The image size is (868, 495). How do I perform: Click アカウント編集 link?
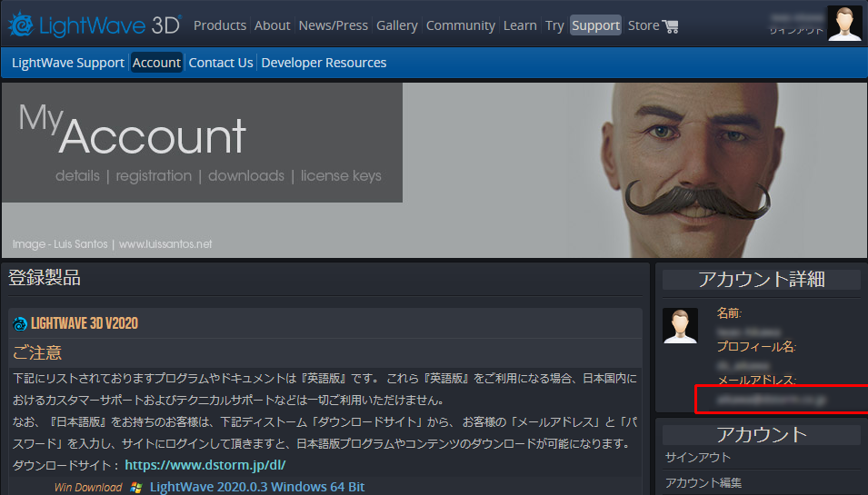[x=703, y=483]
